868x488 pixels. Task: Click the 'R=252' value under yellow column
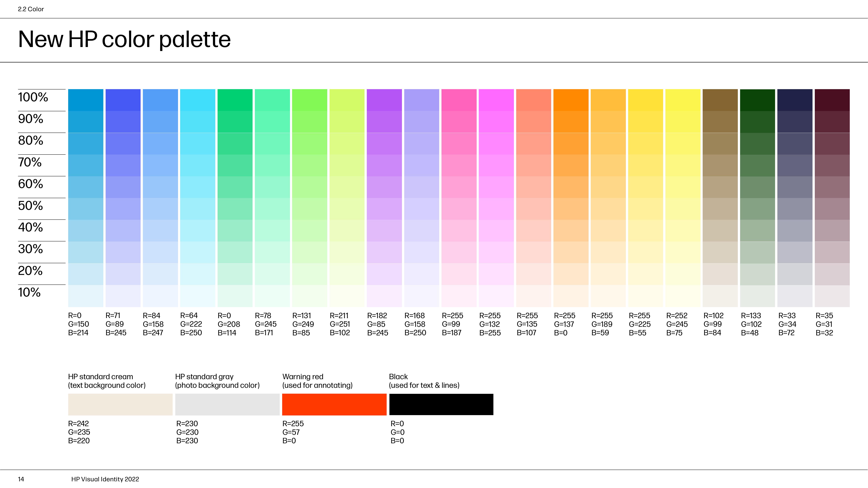pos(677,316)
